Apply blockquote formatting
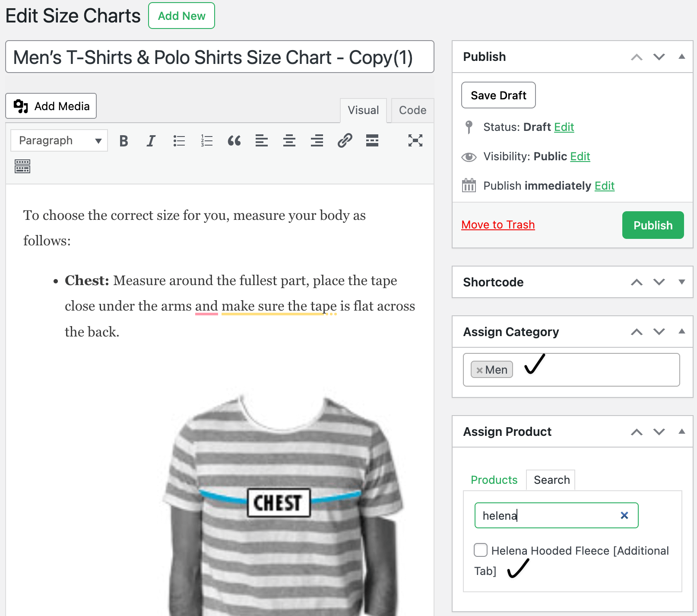The width and height of the screenshot is (697, 616). tap(234, 140)
